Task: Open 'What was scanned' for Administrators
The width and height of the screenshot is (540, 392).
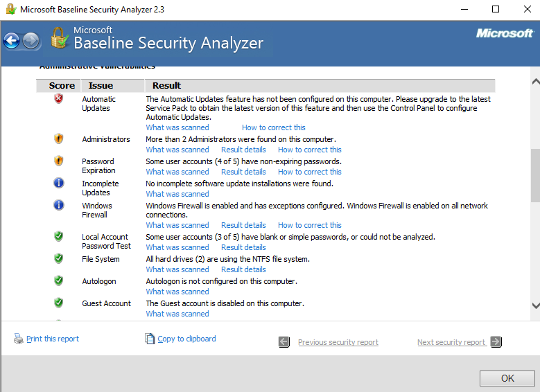Action: (x=177, y=150)
